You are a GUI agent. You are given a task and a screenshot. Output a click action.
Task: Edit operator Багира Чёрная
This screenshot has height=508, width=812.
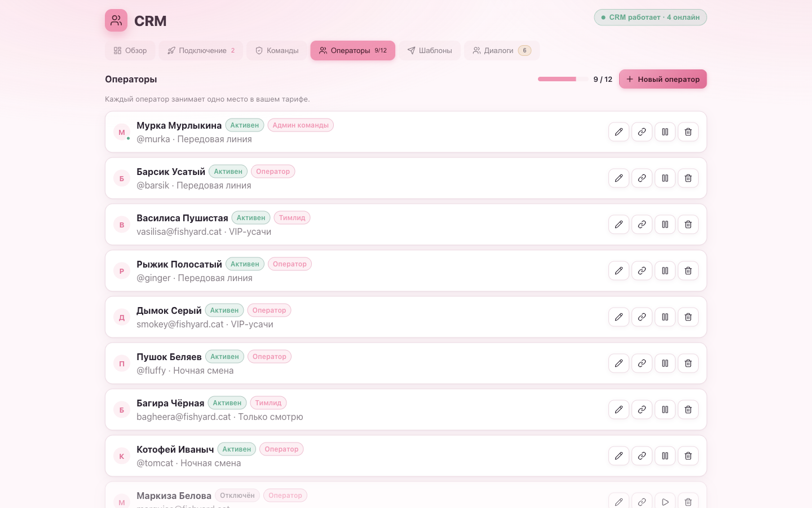(619, 410)
